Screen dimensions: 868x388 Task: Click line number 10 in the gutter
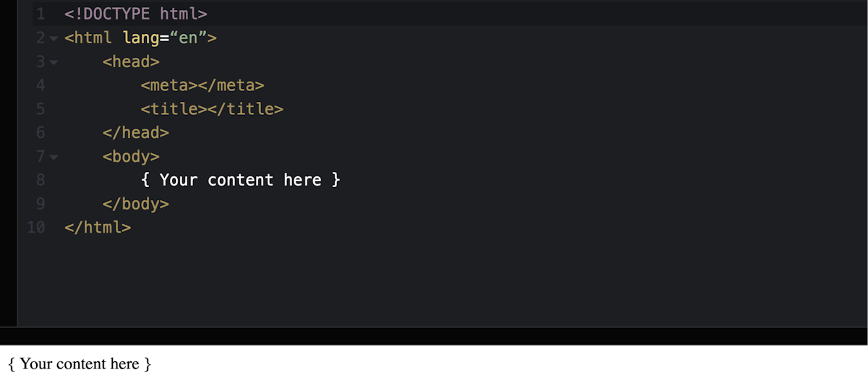coord(35,228)
